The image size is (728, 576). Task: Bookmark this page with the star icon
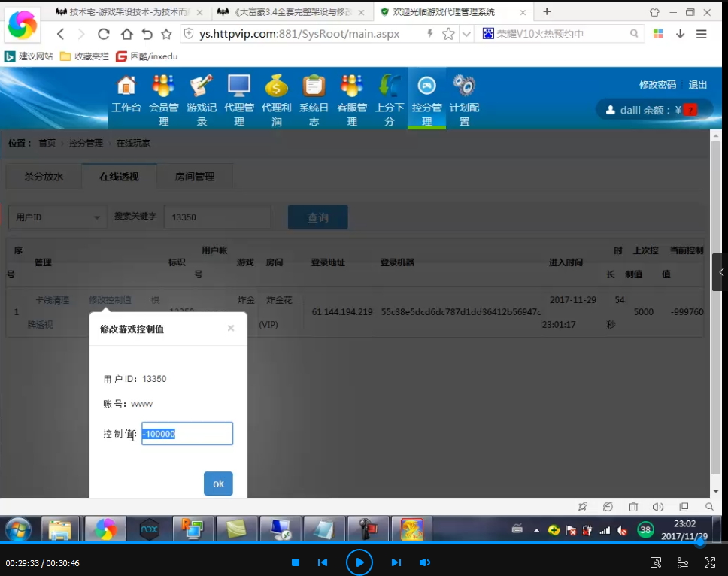tap(449, 34)
